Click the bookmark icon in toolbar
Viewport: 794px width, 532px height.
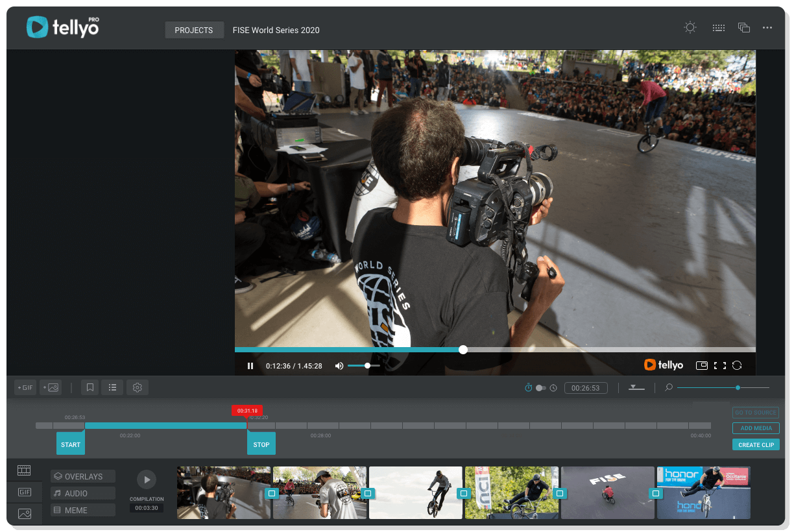90,387
